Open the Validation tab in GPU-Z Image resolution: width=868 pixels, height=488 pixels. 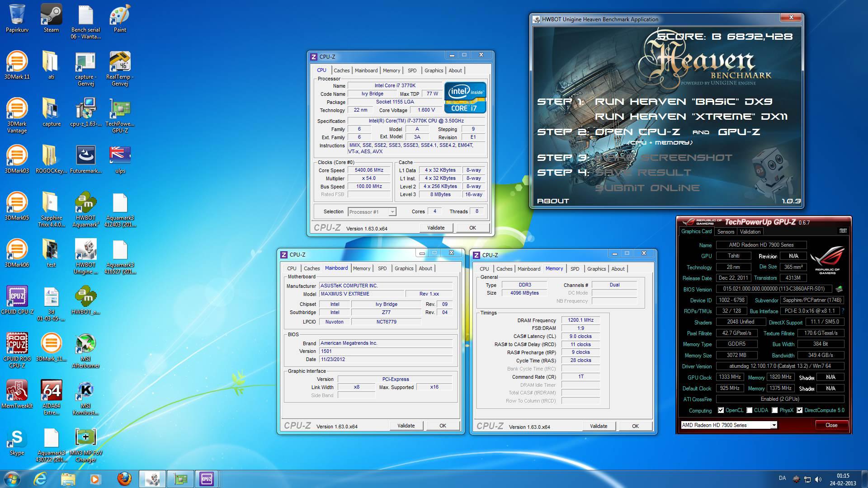[x=750, y=231]
